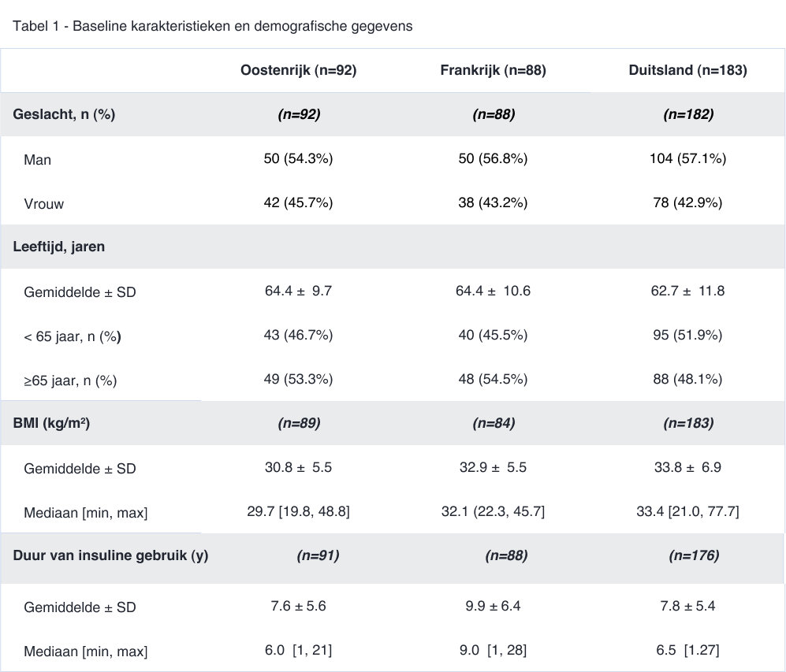The height and width of the screenshot is (672, 786).
Task: Click the cell showing '104 (57.1%)'
Action: (687, 158)
